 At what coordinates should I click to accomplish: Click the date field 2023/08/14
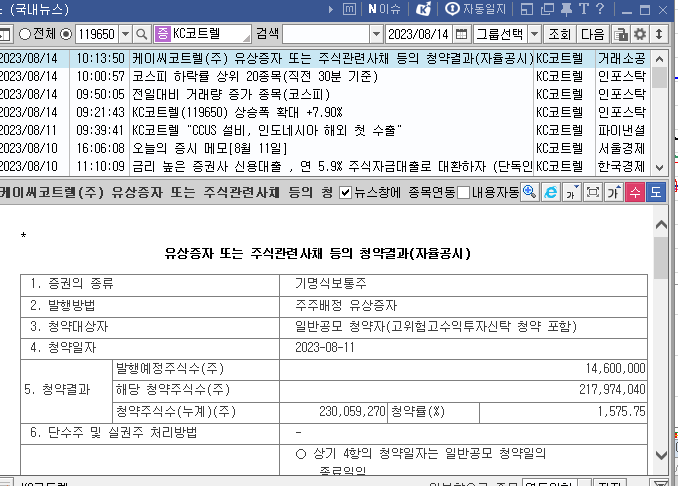pyautogui.click(x=418, y=34)
